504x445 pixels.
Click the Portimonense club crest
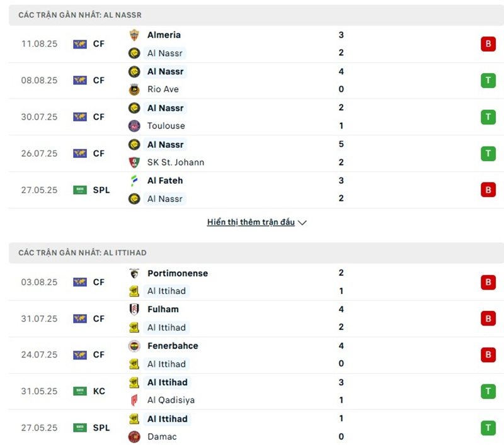[x=134, y=273]
